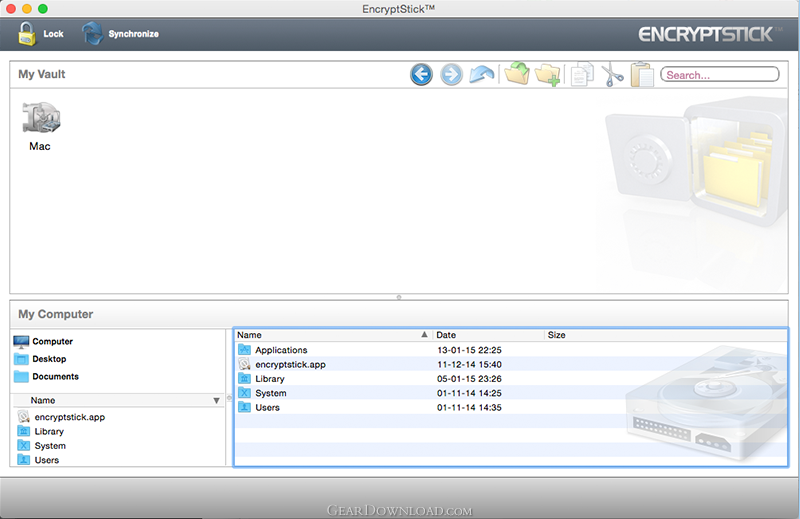Sort file list by Size column
800x519 pixels.
click(x=666, y=335)
